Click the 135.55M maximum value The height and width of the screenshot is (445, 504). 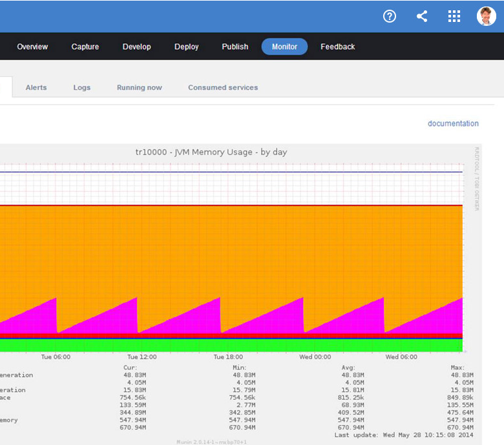[460, 405]
